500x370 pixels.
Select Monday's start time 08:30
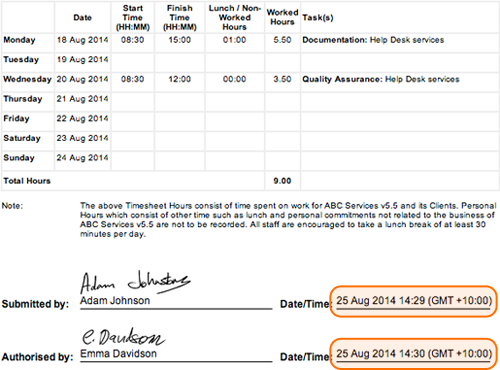(x=133, y=40)
